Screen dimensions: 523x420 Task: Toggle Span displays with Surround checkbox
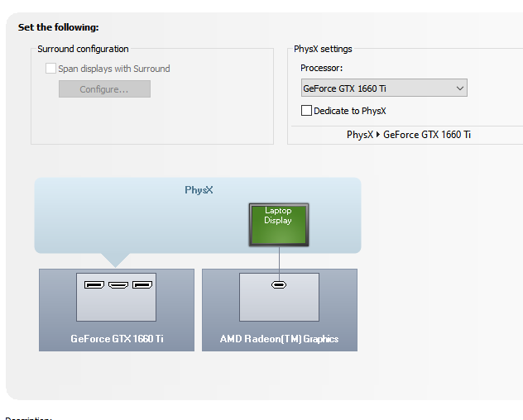point(51,69)
